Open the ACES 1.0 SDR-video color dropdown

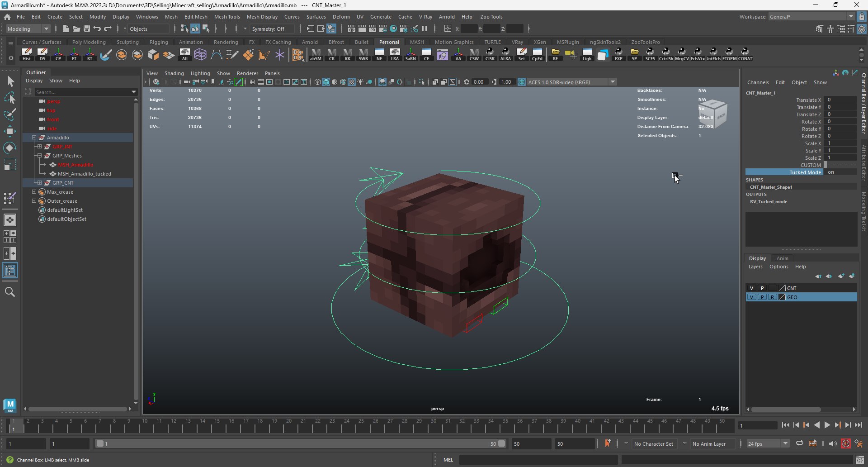[571, 82]
